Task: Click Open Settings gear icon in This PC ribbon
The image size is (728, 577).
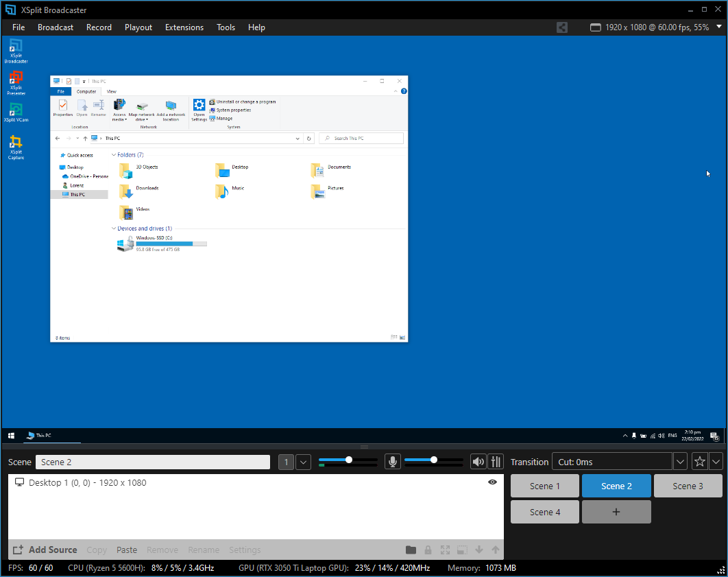Action: pos(199,105)
